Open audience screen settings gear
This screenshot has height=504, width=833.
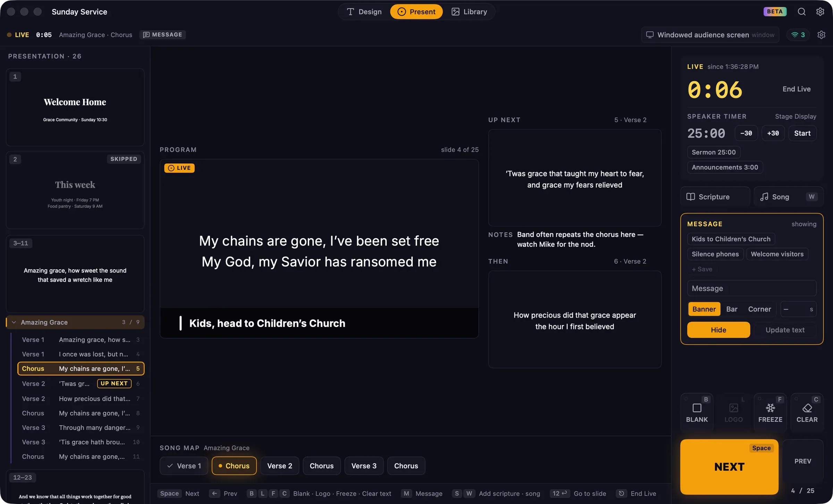click(821, 35)
